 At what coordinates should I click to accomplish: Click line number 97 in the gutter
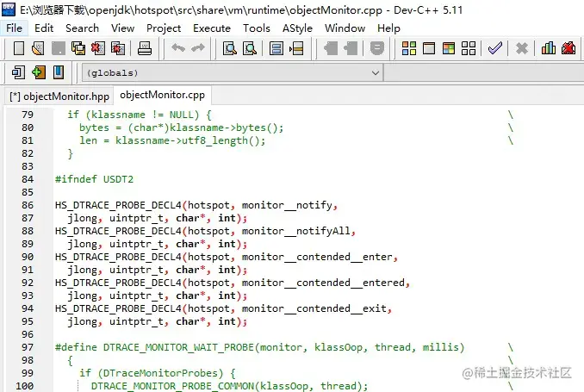(x=28, y=347)
